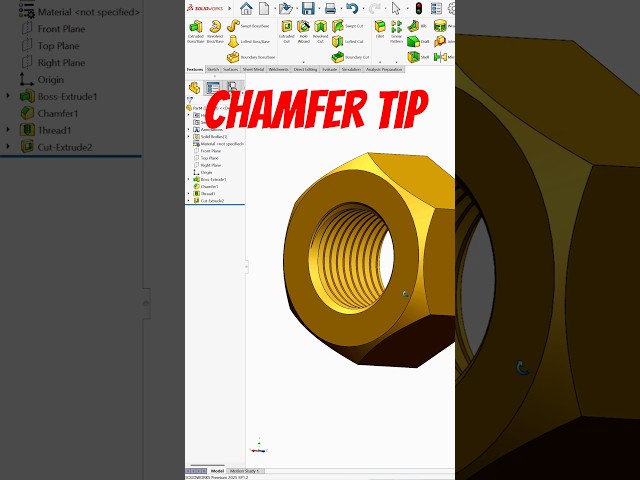Select Chamfer1 in the small feature tree
Image resolution: width=640 pixels, height=480 pixels.
coord(206,187)
